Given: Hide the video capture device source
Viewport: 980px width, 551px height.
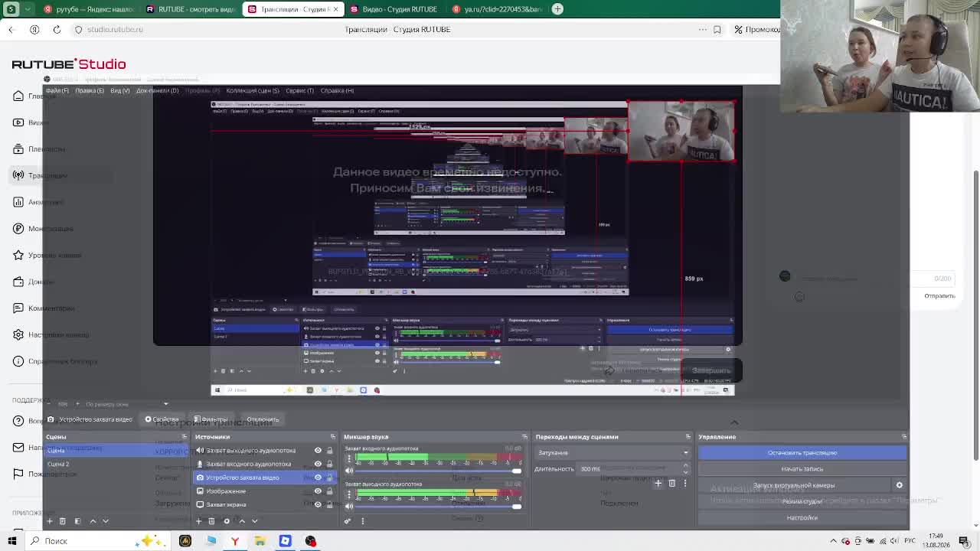Looking at the screenshot, I should tap(318, 478).
